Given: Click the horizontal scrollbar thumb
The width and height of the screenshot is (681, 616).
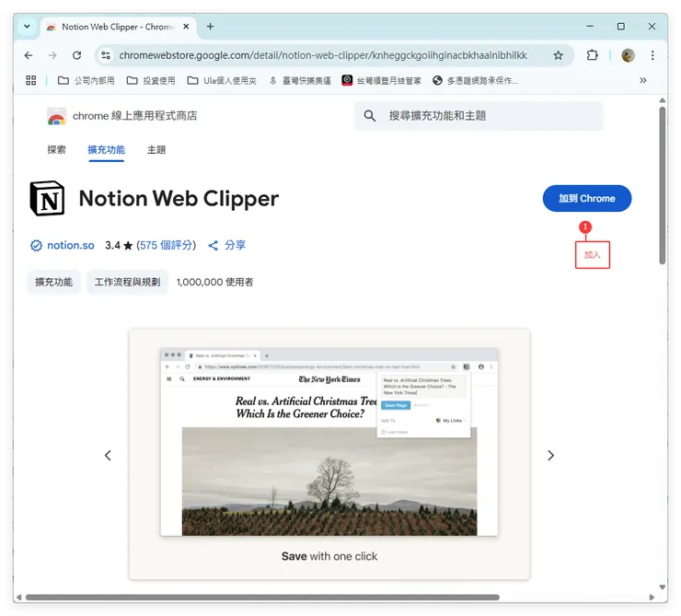Looking at the screenshot, I should click(262, 598).
